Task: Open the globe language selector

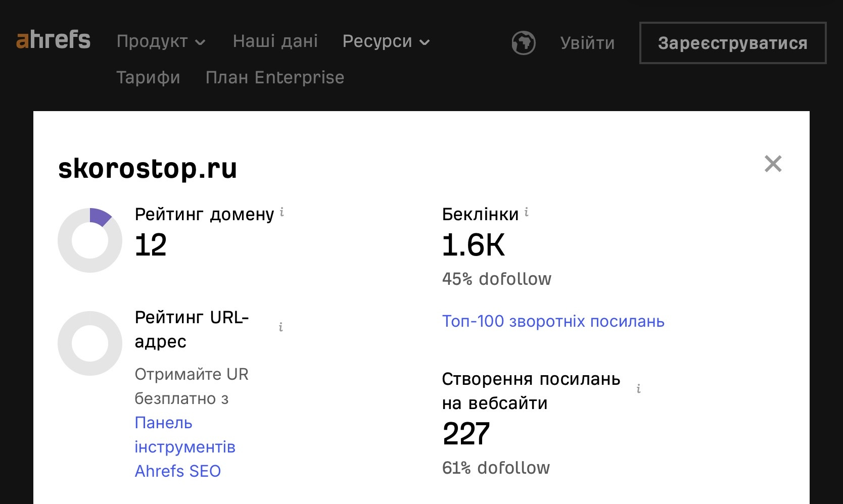Action: (523, 43)
